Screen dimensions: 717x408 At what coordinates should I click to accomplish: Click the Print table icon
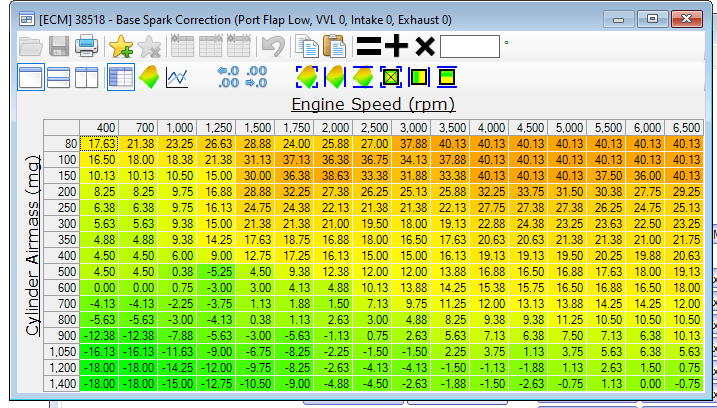coord(86,46)
